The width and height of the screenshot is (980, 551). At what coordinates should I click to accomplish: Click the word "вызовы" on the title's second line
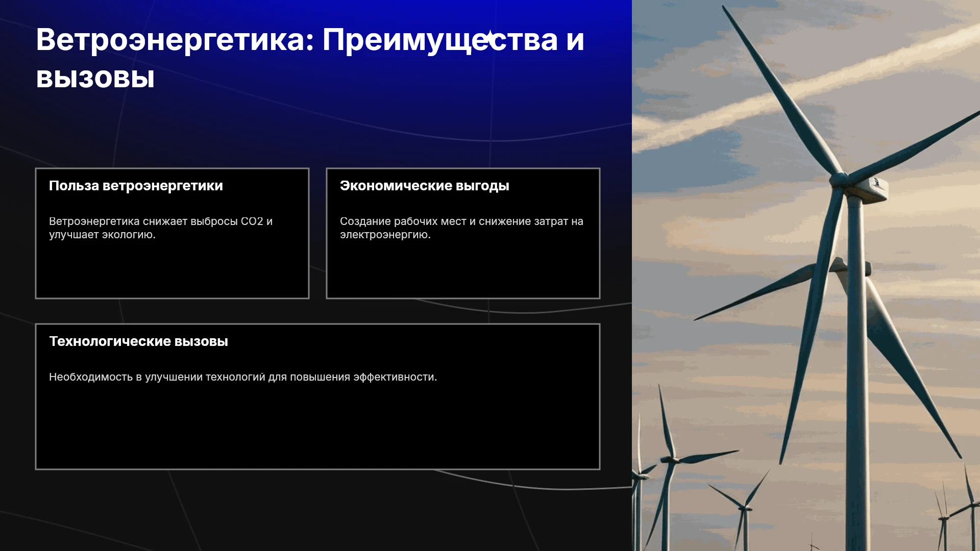pyautogui.click(x=95, y=79)
